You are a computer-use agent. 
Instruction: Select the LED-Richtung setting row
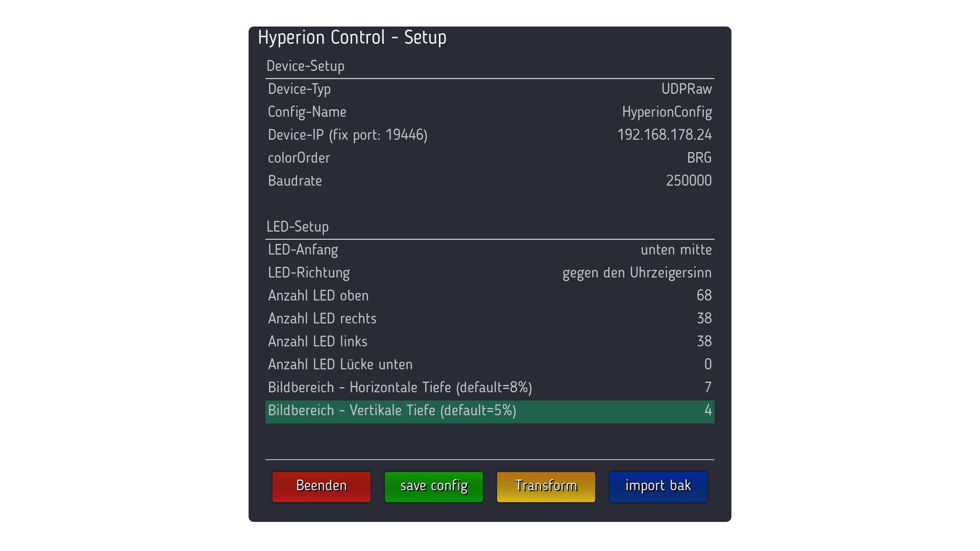(489, 273)
